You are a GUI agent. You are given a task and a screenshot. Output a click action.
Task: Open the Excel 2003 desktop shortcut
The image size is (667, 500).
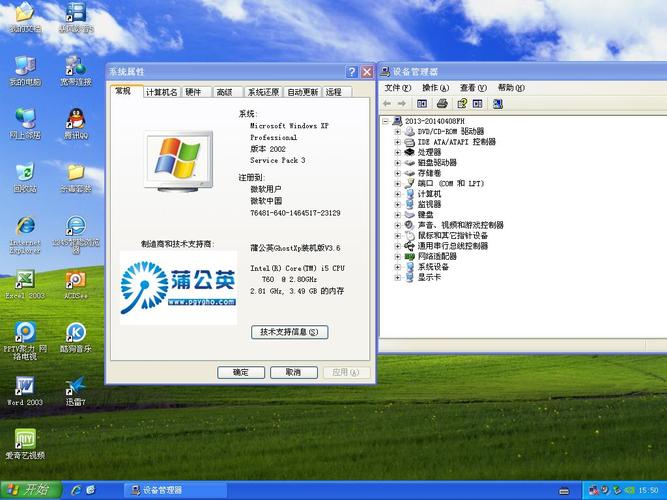coord(25,281)
